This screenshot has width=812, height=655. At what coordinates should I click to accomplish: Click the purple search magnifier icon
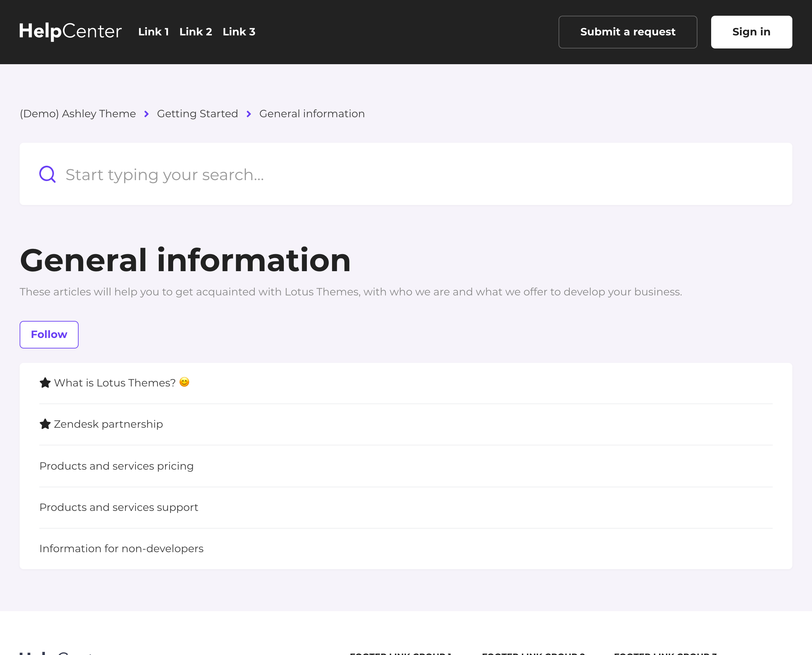(47, 174)
